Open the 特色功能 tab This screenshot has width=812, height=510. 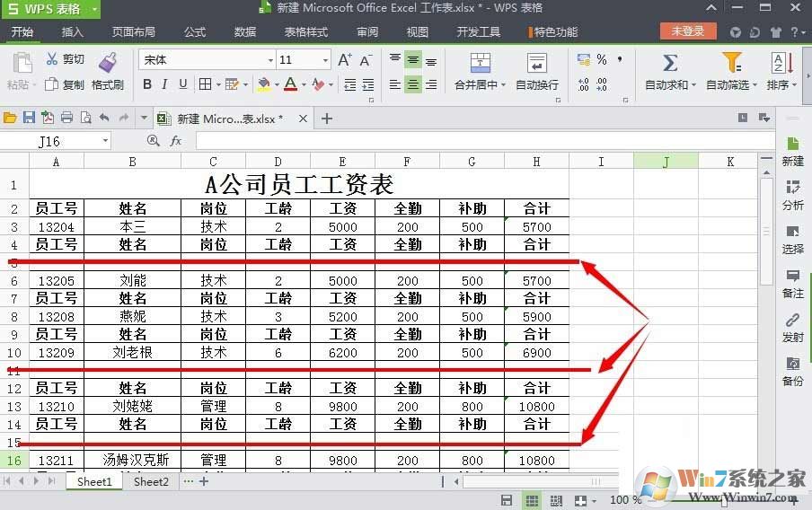pyautogui.click(x=553, y=32)
